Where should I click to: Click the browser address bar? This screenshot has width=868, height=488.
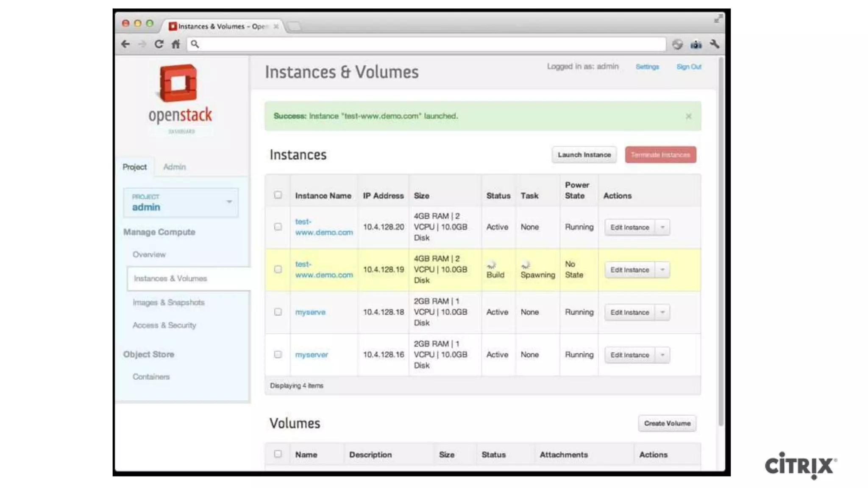[x=428, y=44]
